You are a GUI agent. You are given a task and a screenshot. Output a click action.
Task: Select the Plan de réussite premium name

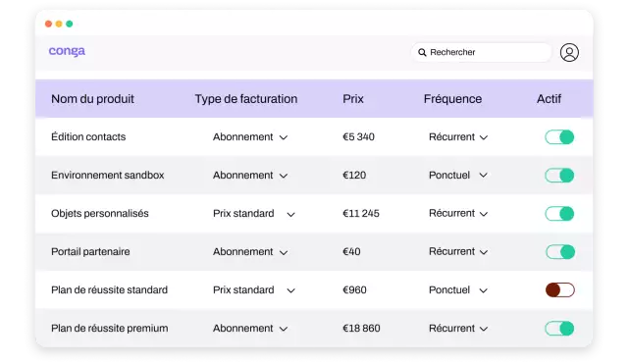pos(109,329)
